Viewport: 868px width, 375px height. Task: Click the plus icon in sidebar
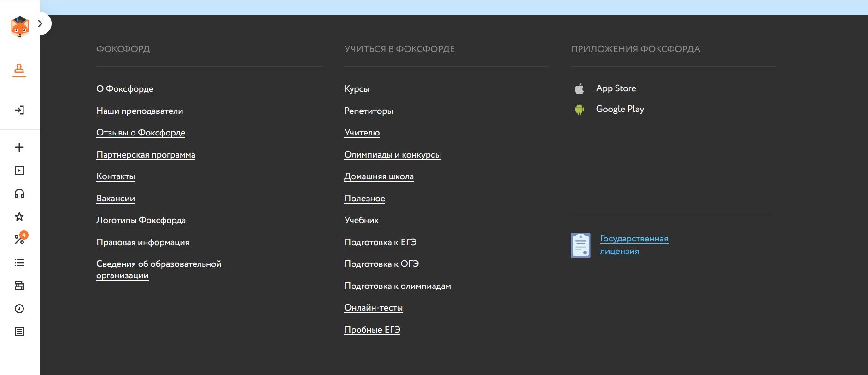coord(19,147)
